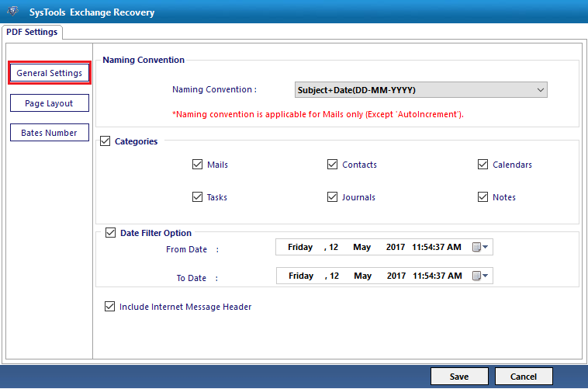Open calendar picker icon for To Date

click(480, 276)
